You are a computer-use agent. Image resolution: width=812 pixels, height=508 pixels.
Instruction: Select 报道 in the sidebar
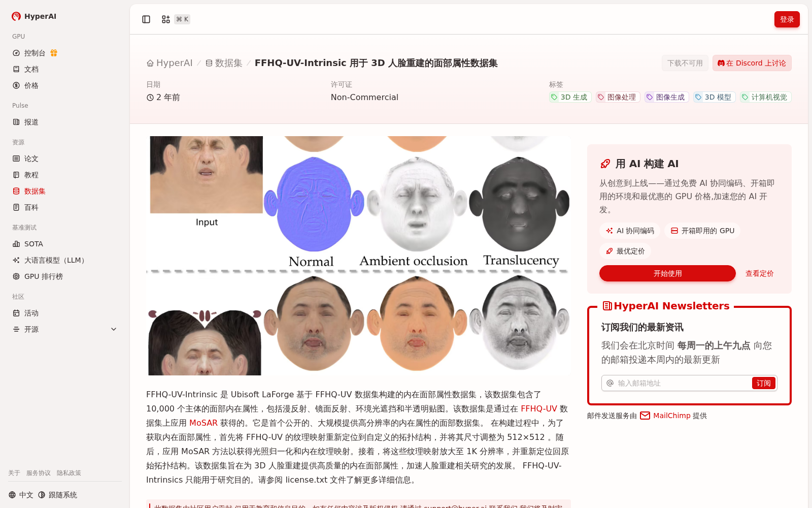tap(65, 122)
